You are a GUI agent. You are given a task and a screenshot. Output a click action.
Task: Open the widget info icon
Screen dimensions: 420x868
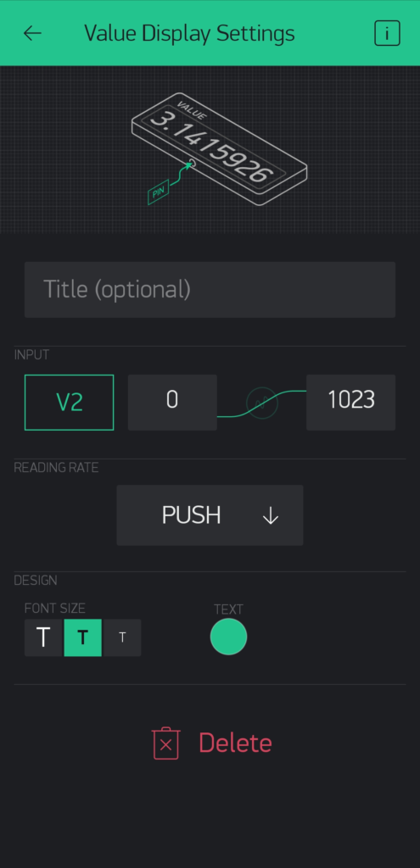click(x=387, y=33)
